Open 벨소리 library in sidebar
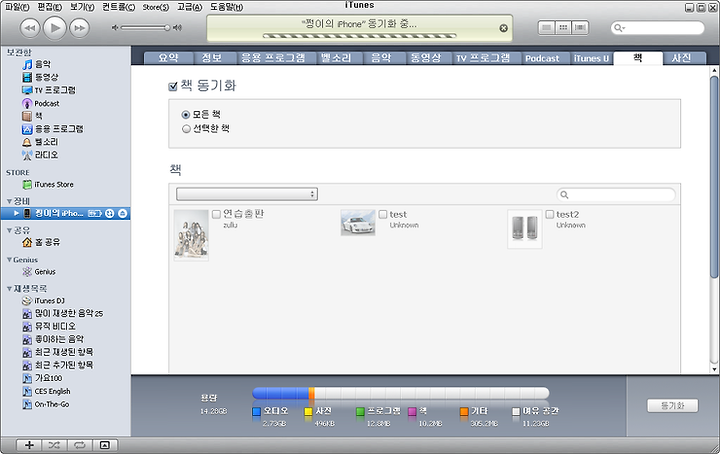Image resolution: width=720 pixels, height=454 pixels. click(x=40, y=142)
